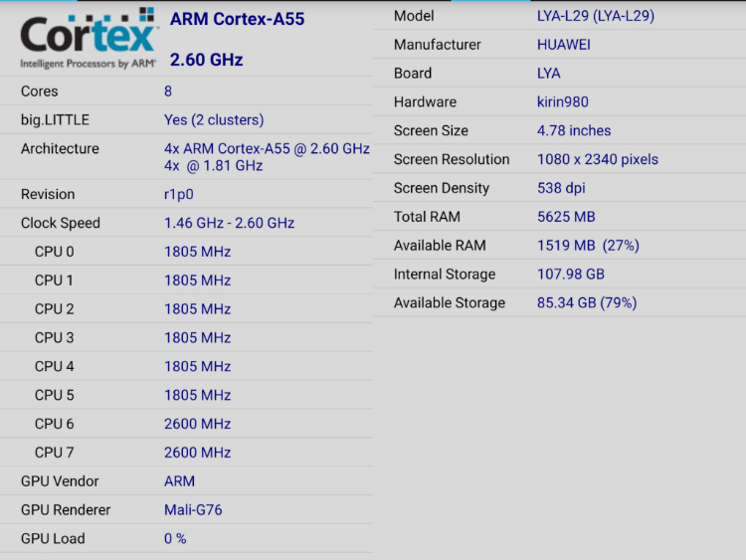The image size is (746, 560).
Task: Click the CPU 4 row label
Action: pyautogui.click(x=54, y=366)
